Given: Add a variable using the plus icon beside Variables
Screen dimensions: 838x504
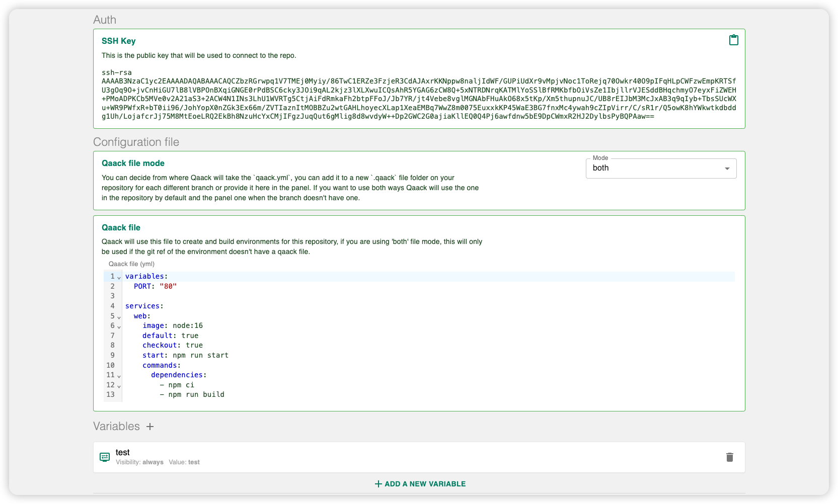Looking at the screenshot, I should pos(150,427).
